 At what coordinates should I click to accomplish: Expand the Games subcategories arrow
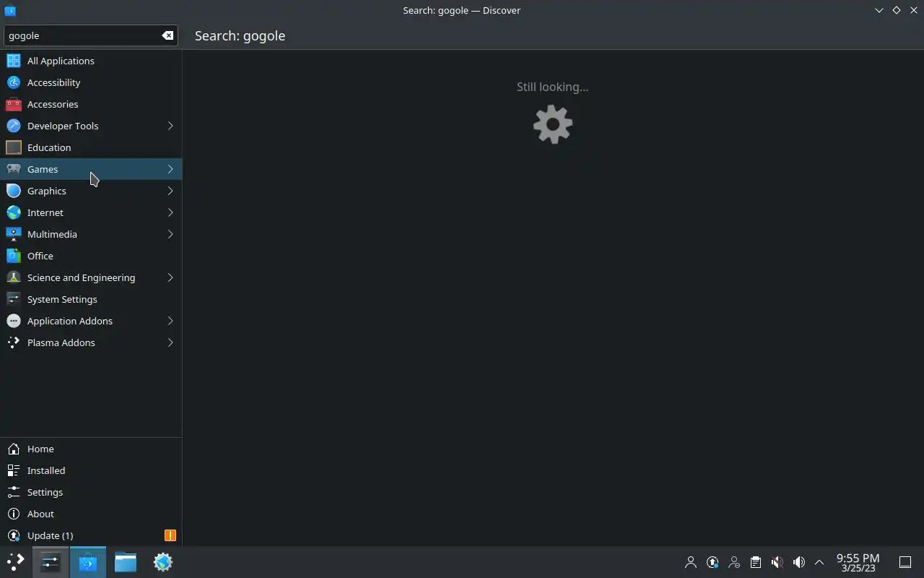tap(170, 169)
